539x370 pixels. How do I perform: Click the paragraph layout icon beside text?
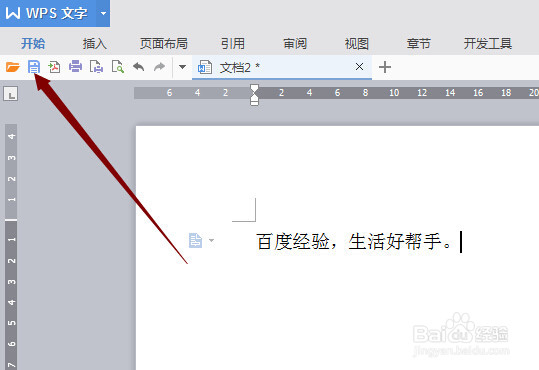click(x=195, y=240)
